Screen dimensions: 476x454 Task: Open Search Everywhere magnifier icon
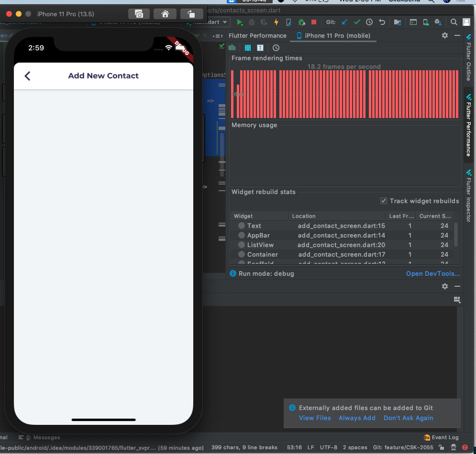coord(454,22)
